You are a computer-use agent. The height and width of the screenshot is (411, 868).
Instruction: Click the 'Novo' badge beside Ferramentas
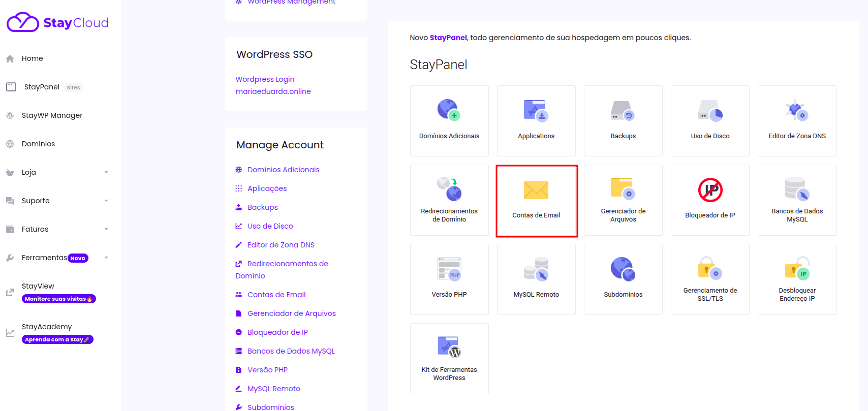pos(78,258)
